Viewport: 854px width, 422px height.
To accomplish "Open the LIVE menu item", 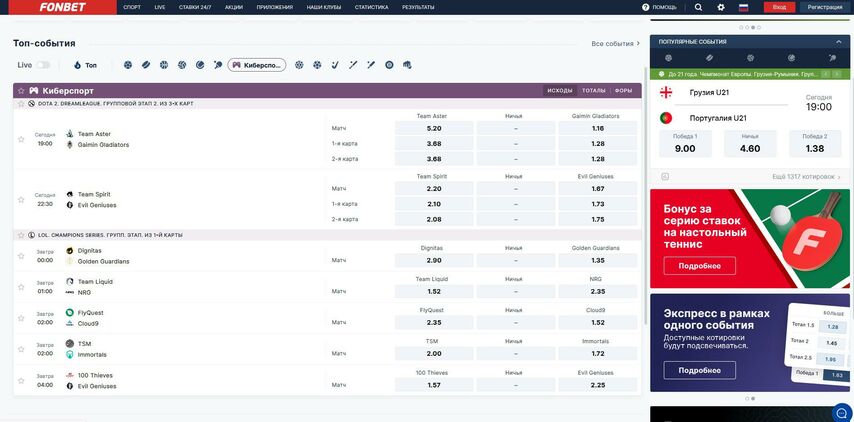I will pos(160,7).
